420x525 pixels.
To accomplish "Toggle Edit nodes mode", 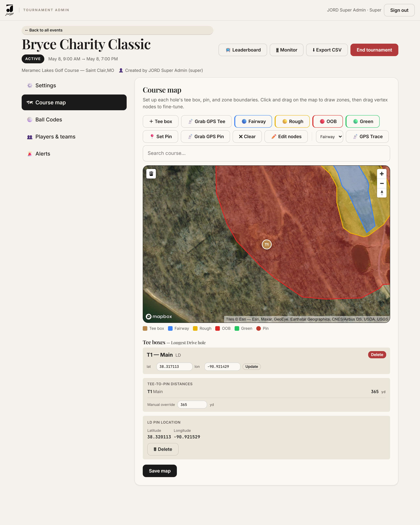I will (x=286, y=137).
